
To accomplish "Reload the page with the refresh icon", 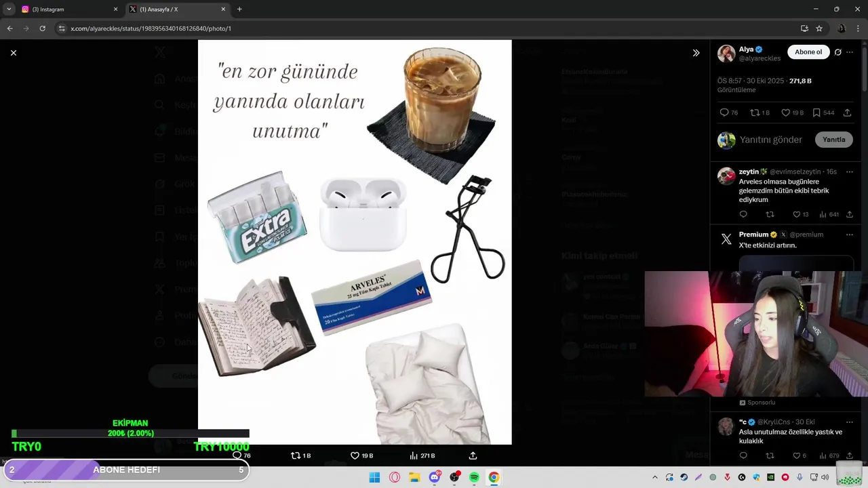I will (x=42, y=28).
